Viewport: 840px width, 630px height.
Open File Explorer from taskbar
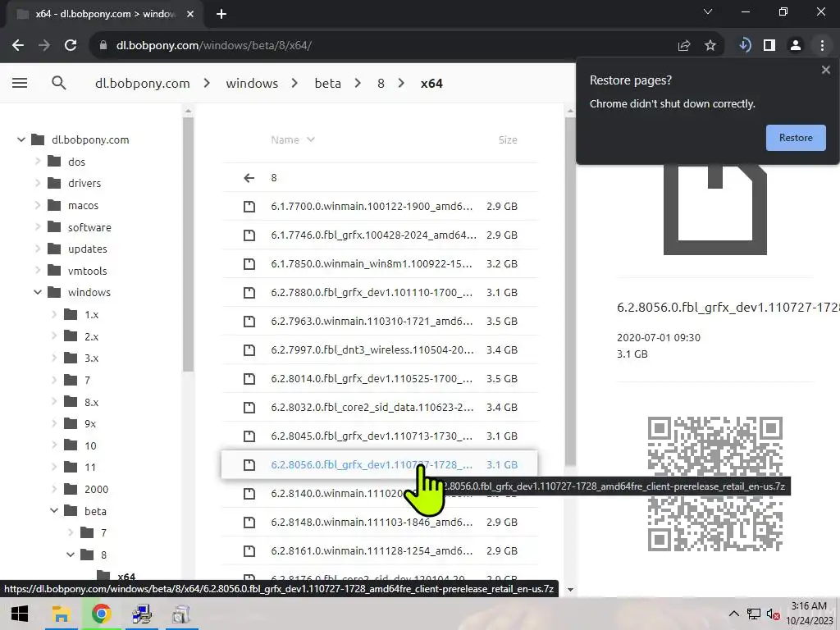(61, 614)
